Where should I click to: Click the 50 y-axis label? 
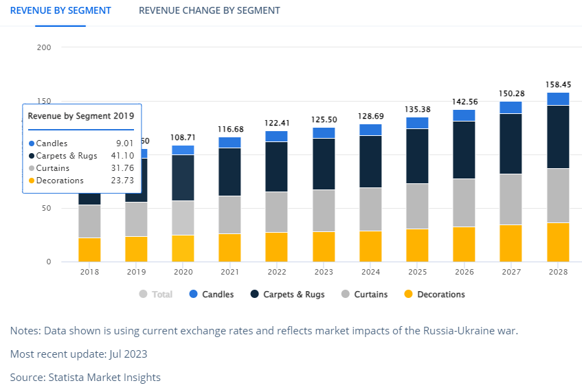click(x=47, y=208)
